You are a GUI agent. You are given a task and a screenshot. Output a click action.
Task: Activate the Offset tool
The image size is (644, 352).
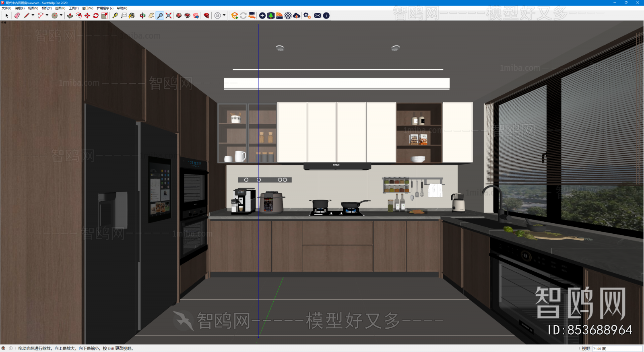pyautogui.click(x=79, y=16)
